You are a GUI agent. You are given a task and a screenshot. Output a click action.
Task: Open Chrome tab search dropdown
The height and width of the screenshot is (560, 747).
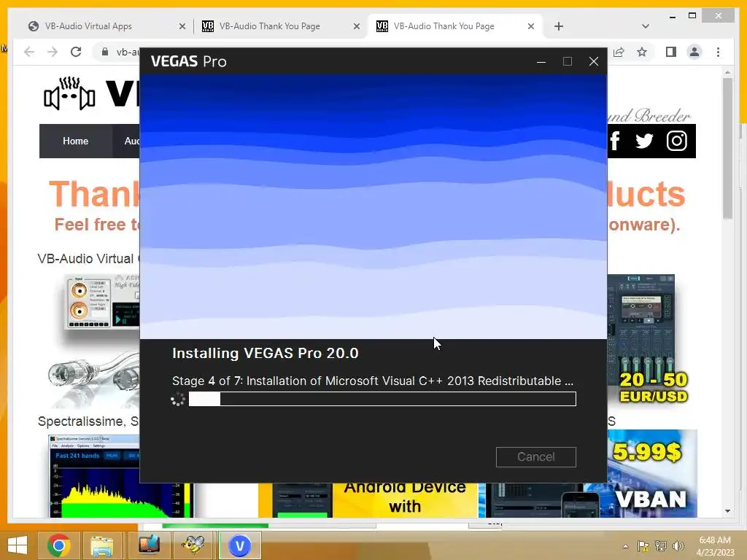click(645, 26)
